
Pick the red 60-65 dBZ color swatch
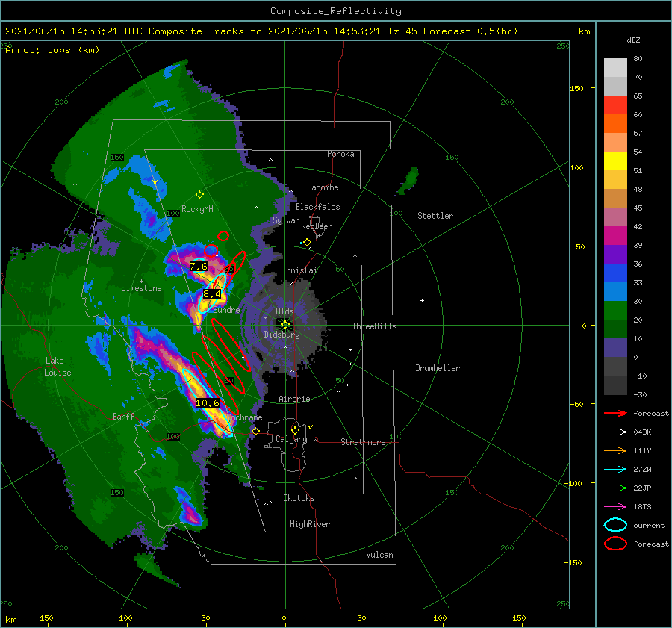tap(615, 105)
